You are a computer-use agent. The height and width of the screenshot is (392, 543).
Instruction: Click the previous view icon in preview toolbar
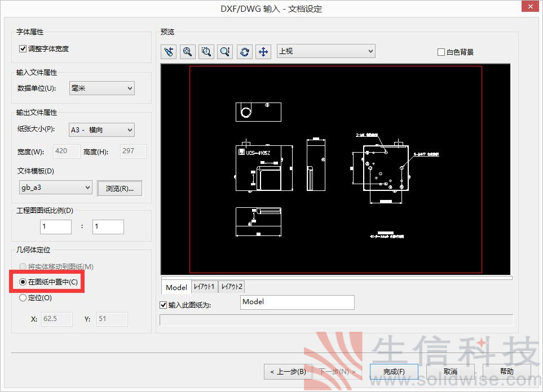[169, 52]
